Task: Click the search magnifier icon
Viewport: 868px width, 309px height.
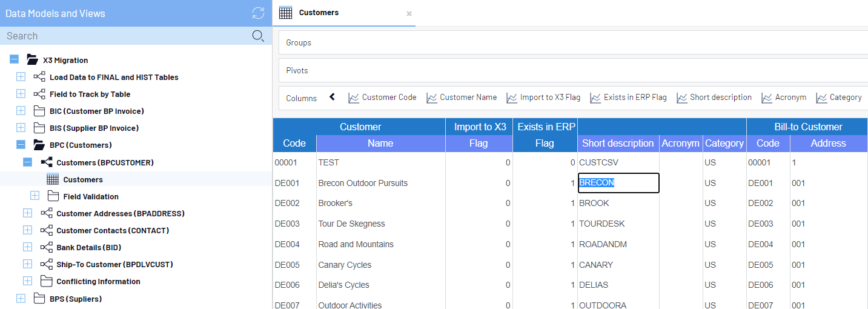Action: [x=258, y=36]
